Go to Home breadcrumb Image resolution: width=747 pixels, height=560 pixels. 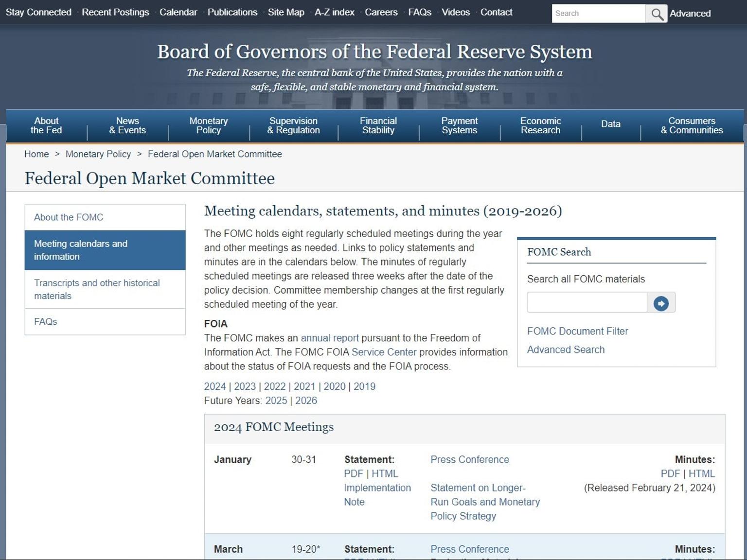(36, 154)
